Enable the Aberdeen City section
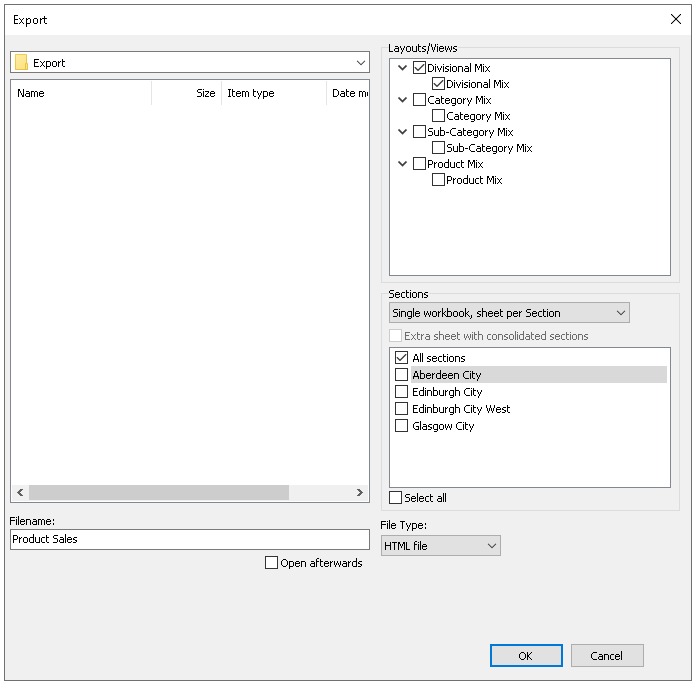This screenshot has width=700, height=687. click(x=401, y=375)
